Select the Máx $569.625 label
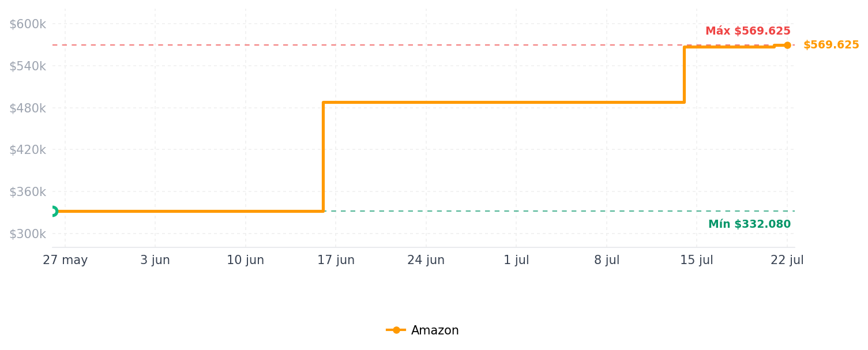Image resolution: width=868 pixels, height=350 pixels. 748,31
